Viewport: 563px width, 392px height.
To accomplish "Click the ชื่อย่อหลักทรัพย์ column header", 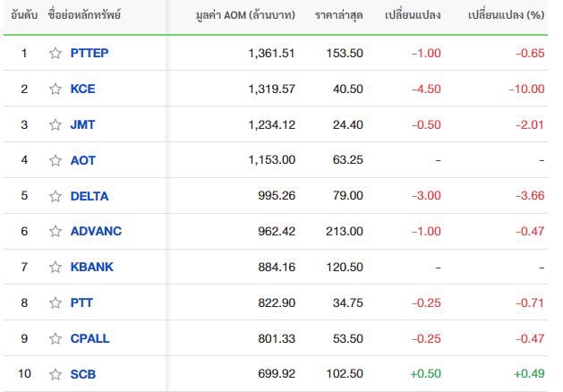I will pyautogui.click(x=84, y=15).
